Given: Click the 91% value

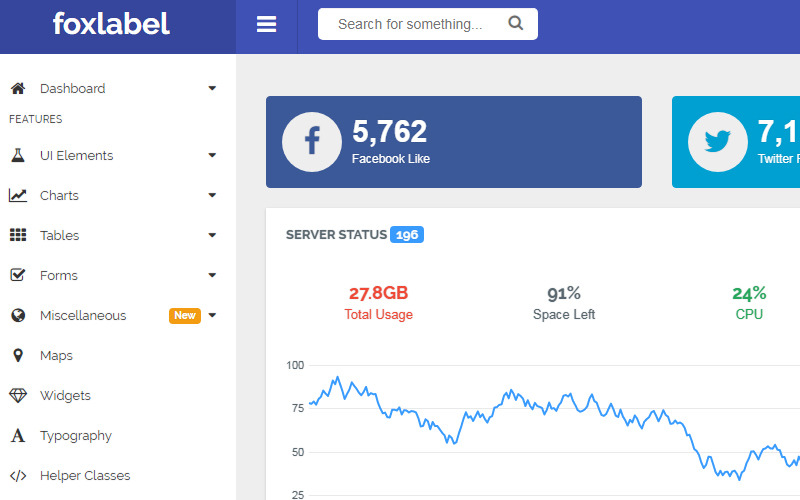Looking at the screenshot, I should (564, 293).
